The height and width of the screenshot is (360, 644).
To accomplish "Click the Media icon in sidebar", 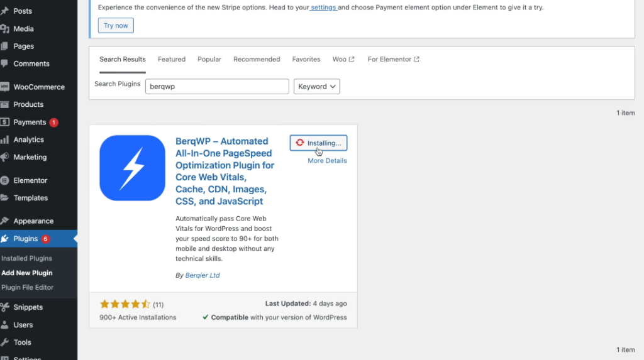I will [x=4, y=29].
